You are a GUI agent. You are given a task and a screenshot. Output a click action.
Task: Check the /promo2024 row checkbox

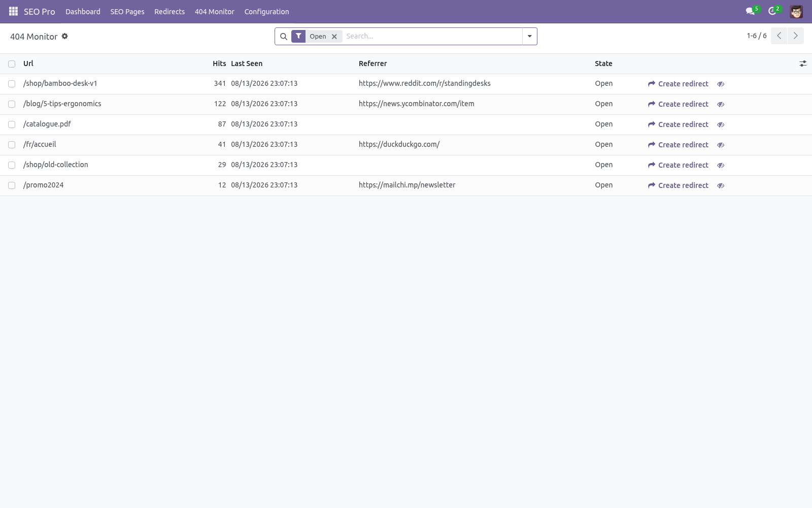point(12,185)
